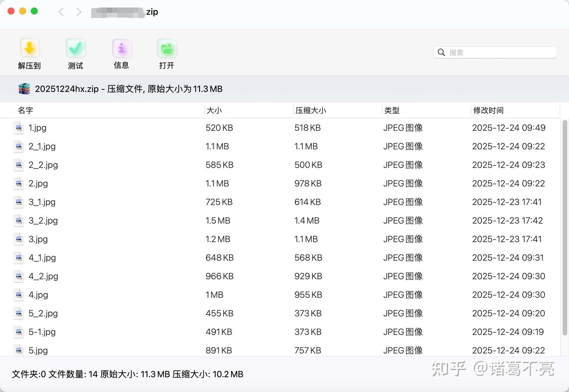Click the archive icon beside 20251224hx.zip
Viewport: 569px width, 392px height.
[x=24, y=89]
